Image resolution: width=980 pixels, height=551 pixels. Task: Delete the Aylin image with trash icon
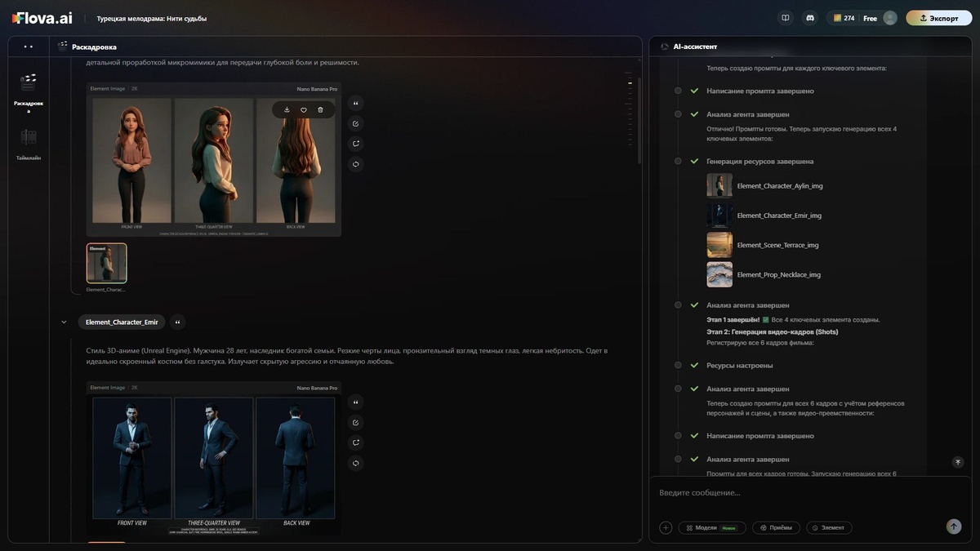[x=320, y=109]
